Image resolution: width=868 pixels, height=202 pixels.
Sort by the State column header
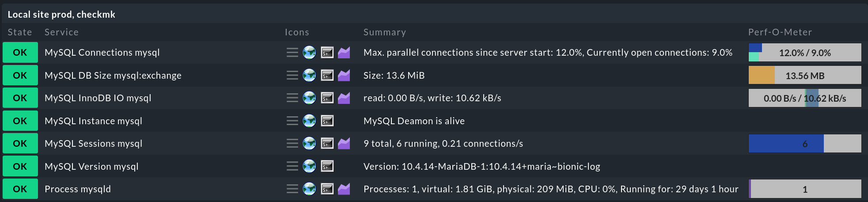pos(20,32)
